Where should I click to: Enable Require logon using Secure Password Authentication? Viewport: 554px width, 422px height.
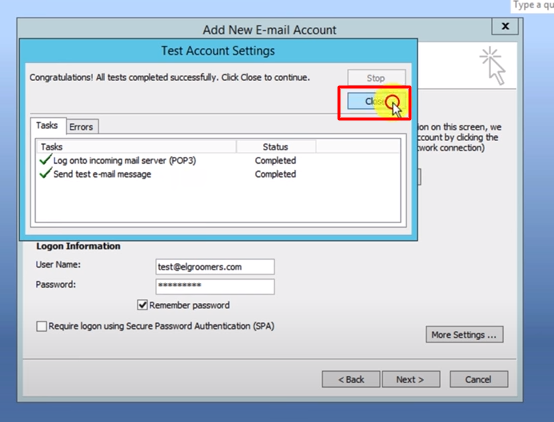point(41,326)
